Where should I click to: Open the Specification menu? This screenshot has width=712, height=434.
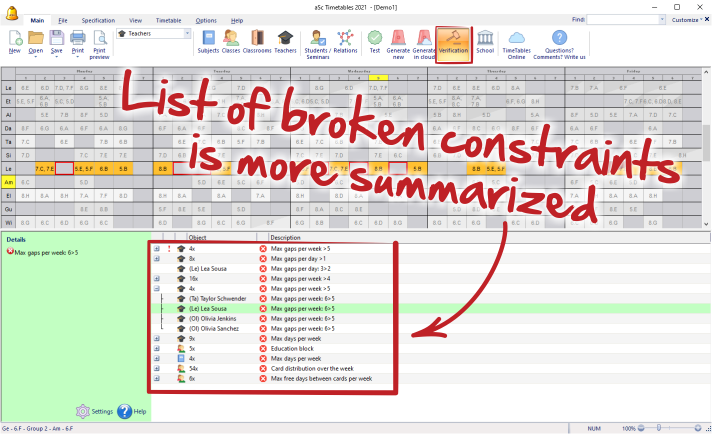[x=98, y=20]
